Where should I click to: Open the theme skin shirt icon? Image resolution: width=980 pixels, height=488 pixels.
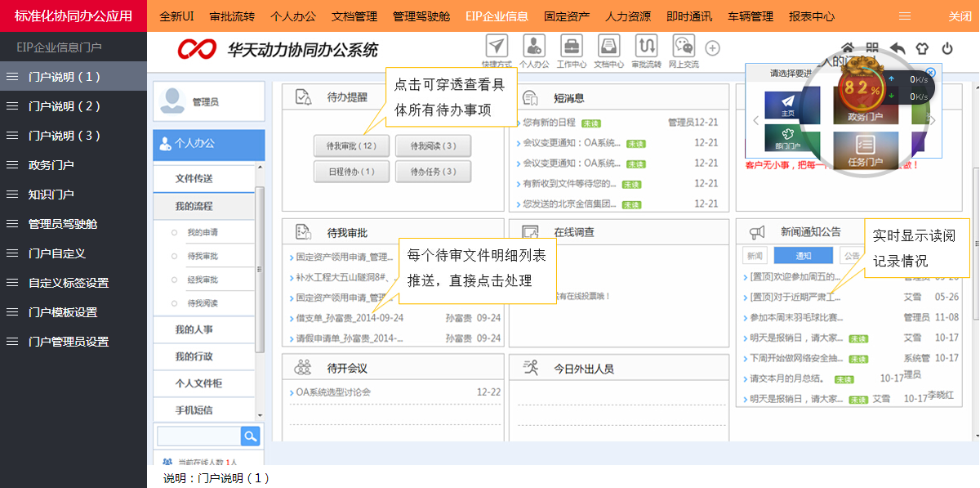[922, 48]
